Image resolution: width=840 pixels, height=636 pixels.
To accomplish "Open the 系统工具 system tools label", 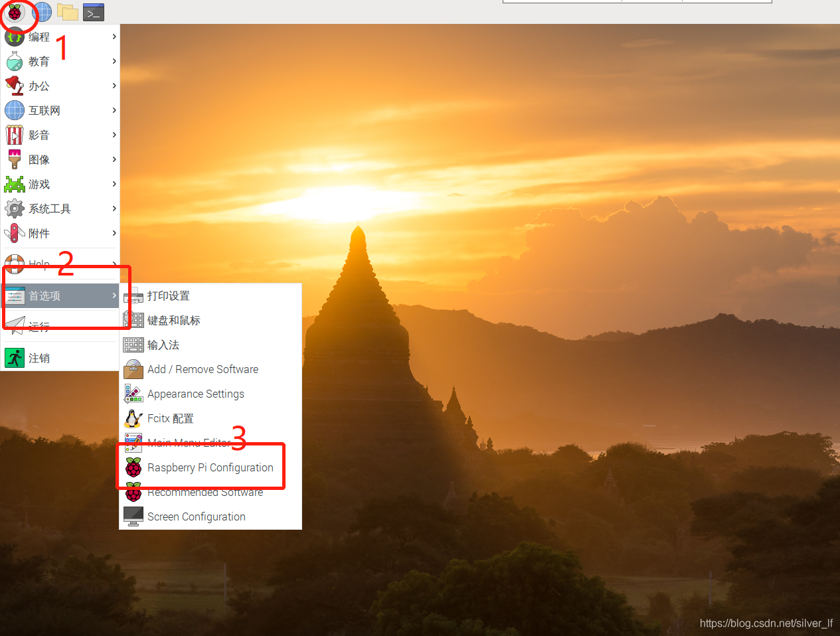I will tap(50, 208).
